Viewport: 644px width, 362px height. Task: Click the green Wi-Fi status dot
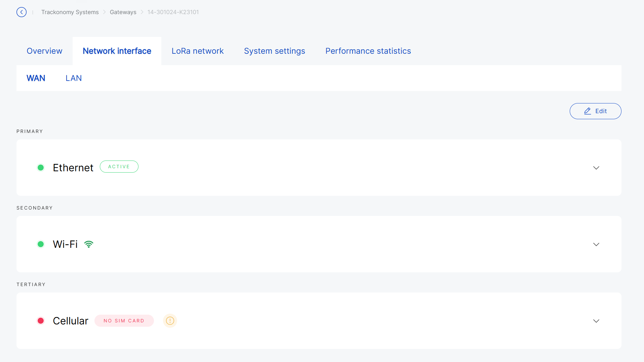click(x=41, y=244)
